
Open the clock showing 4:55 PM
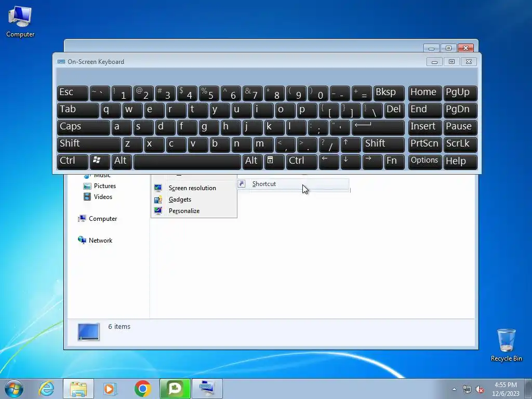click(506, 389)
